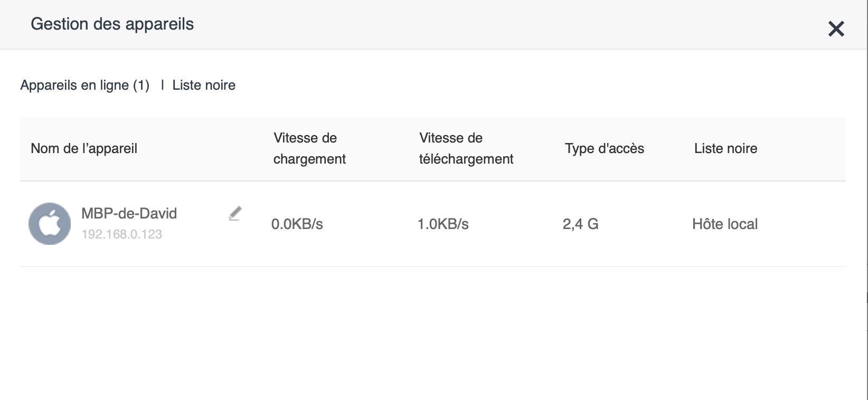Click the divider line below the MBP-de-David row
Screen dimensions: 868x400
coord(432,266)
